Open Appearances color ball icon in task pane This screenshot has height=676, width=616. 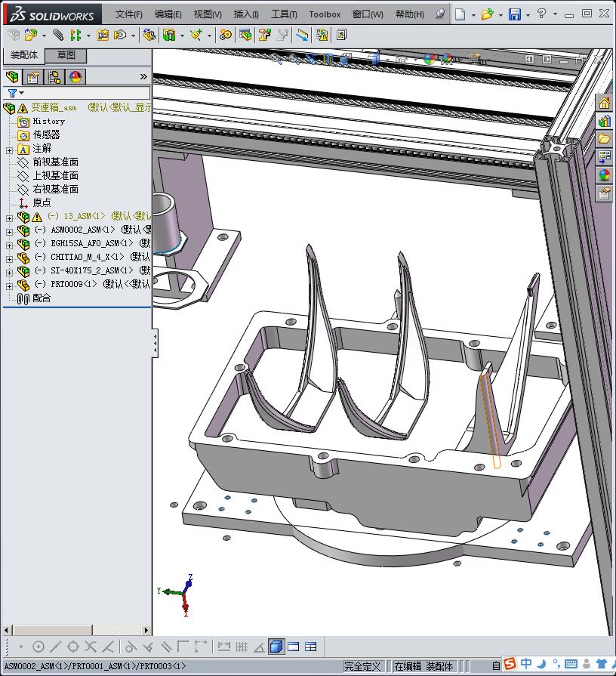pyautogui.click(x=604, y=175)
